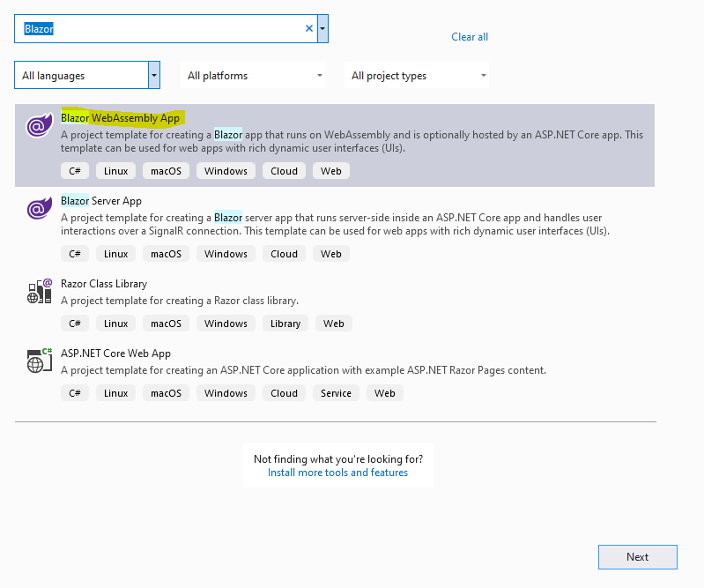Viewport: 704px width, 588px height.
Task: Open the All project types dropdown
Action: [x=417, y=75]
